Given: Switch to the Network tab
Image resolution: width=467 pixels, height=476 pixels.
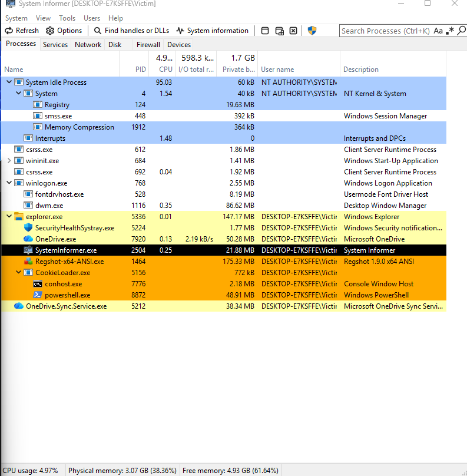Looking at the screenshot, I should (x=88, y=45).
